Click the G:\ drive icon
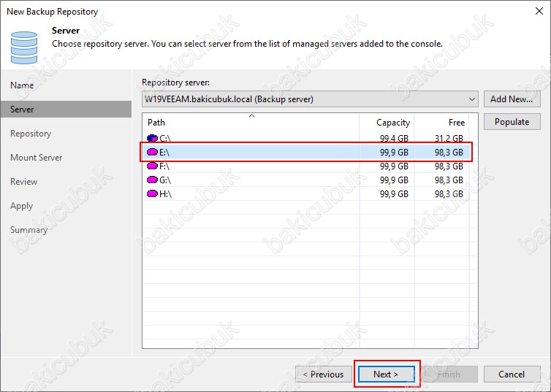 coord(152,180)
